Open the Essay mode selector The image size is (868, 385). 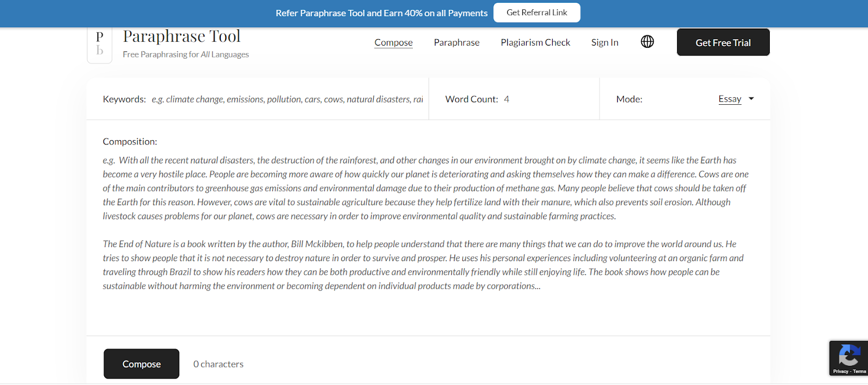point(730,99)
